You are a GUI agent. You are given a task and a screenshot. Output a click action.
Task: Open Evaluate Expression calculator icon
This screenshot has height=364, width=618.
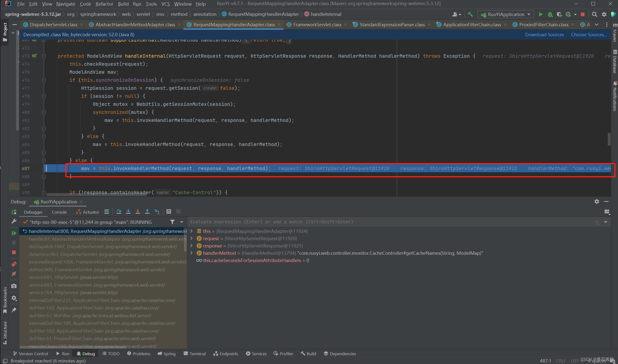[x=169, y=212]
